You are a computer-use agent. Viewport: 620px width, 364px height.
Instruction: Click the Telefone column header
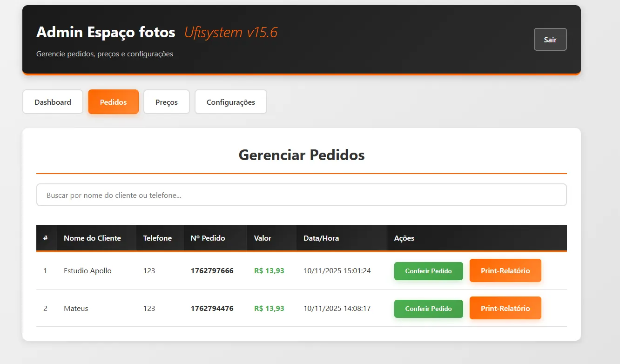pyautogui.click(x=157, y=238)
